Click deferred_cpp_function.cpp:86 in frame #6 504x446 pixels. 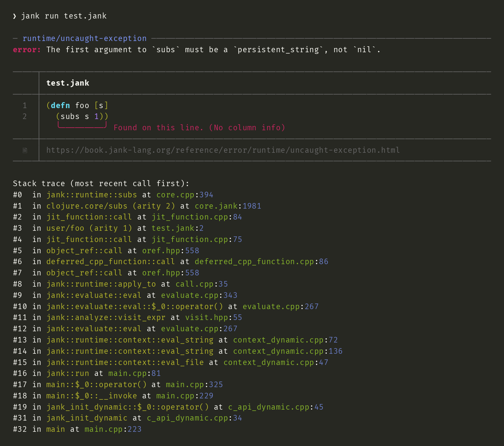(x=261, y=262)
